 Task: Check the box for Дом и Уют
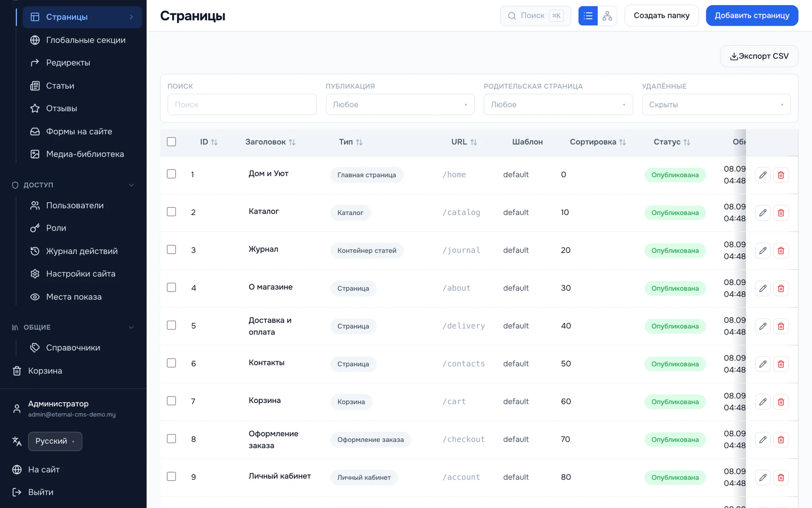pyautogui.click(x=172, y=174)
